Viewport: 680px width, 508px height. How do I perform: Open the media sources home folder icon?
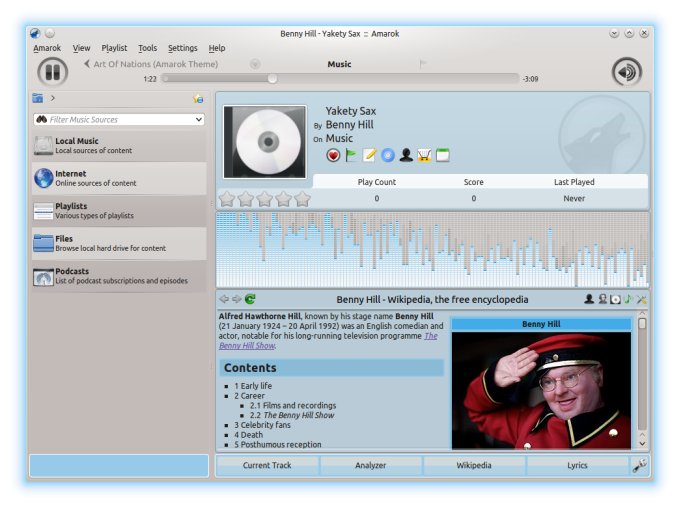click(38, 98)
